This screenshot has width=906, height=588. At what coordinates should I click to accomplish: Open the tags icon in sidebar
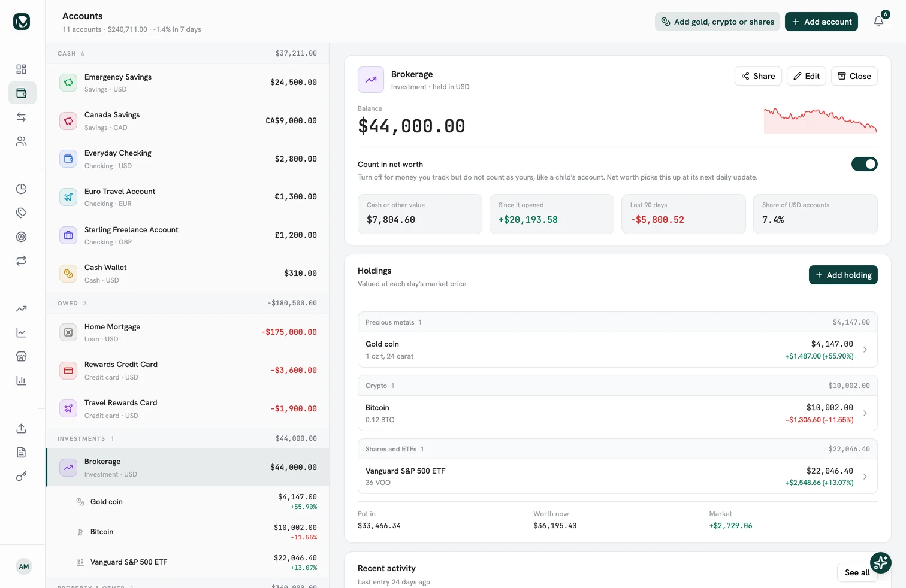point(22,213)
